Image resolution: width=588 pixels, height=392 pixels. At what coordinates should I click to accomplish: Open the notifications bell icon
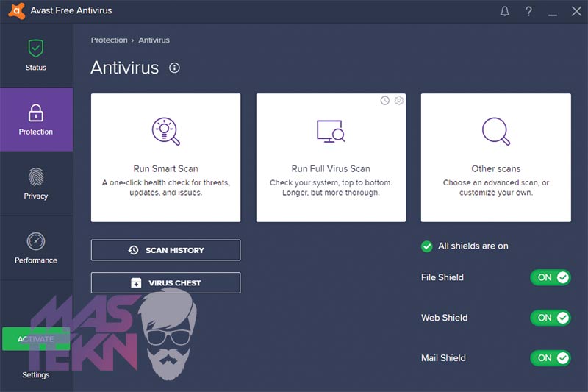[x=505, y=11]
